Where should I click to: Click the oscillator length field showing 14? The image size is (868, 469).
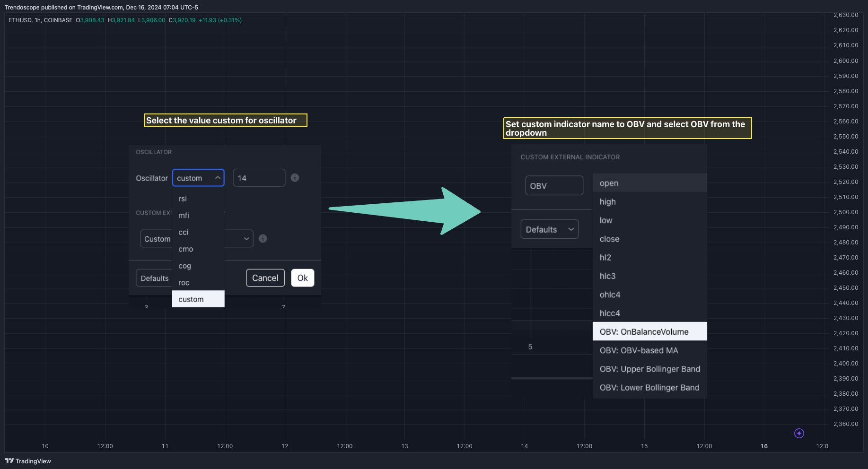pyautogui.click(x=259, y=178)
